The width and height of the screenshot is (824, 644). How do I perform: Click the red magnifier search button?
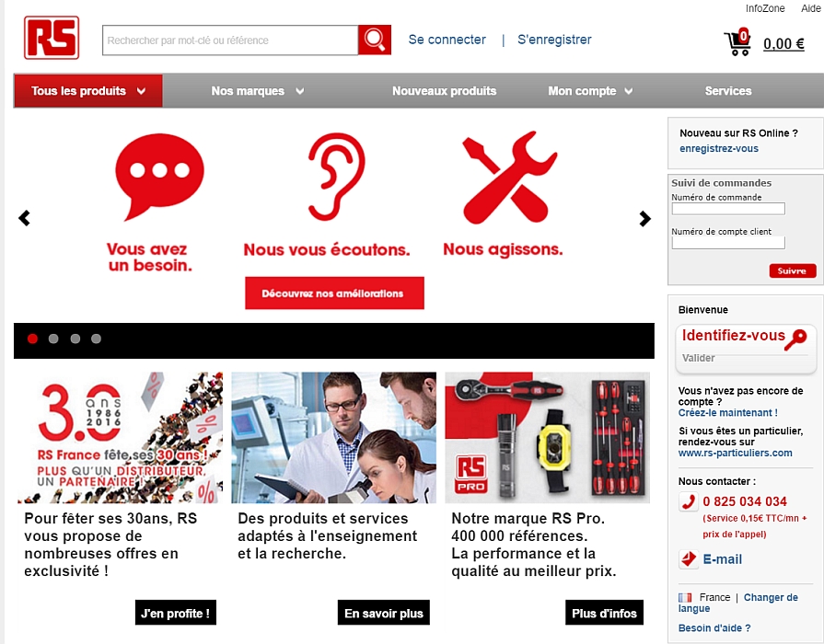coord(375,40)
